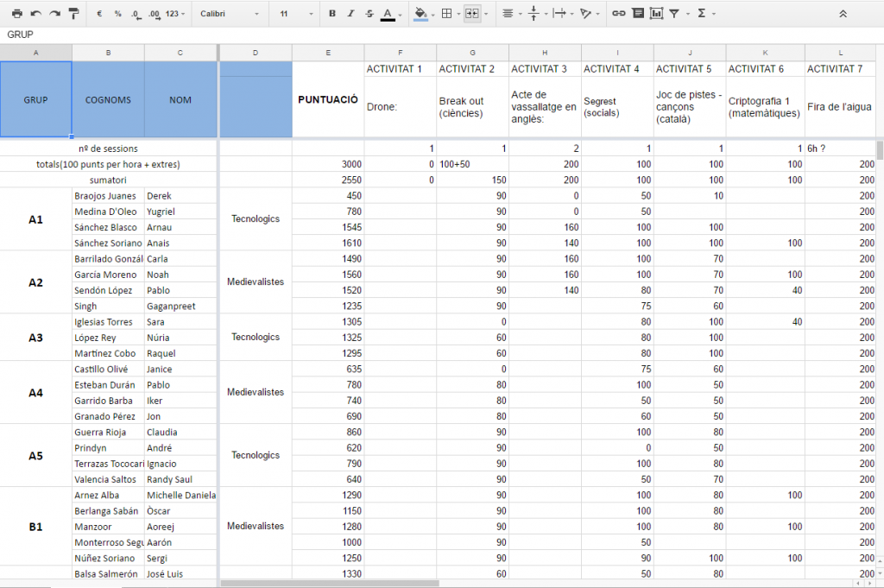The image size is (884, 588).
Task: Select the column E header
Action: [328, 54]
